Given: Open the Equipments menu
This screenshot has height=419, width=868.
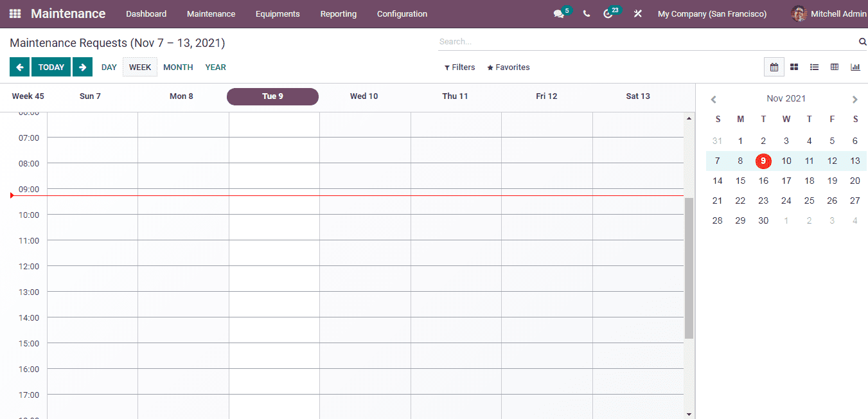Looking at the screenshot, I should coord(277,13).
